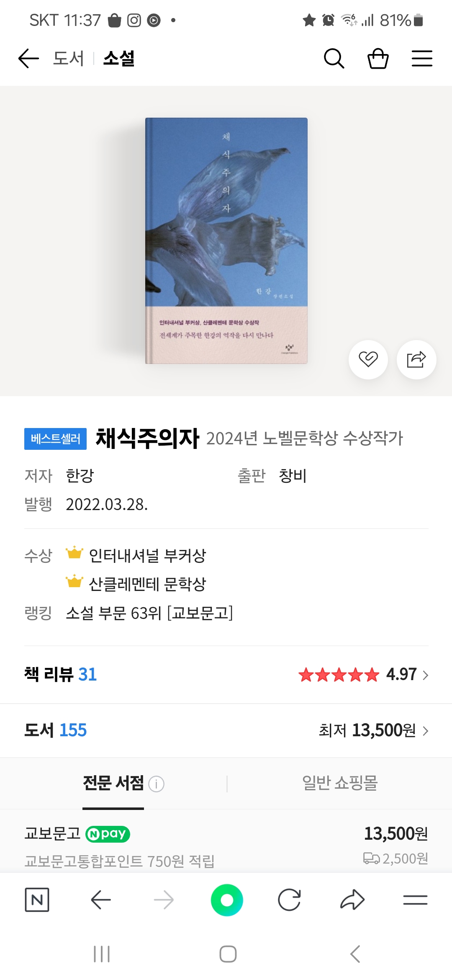Tap author name 한강

[x=80, y=476]
